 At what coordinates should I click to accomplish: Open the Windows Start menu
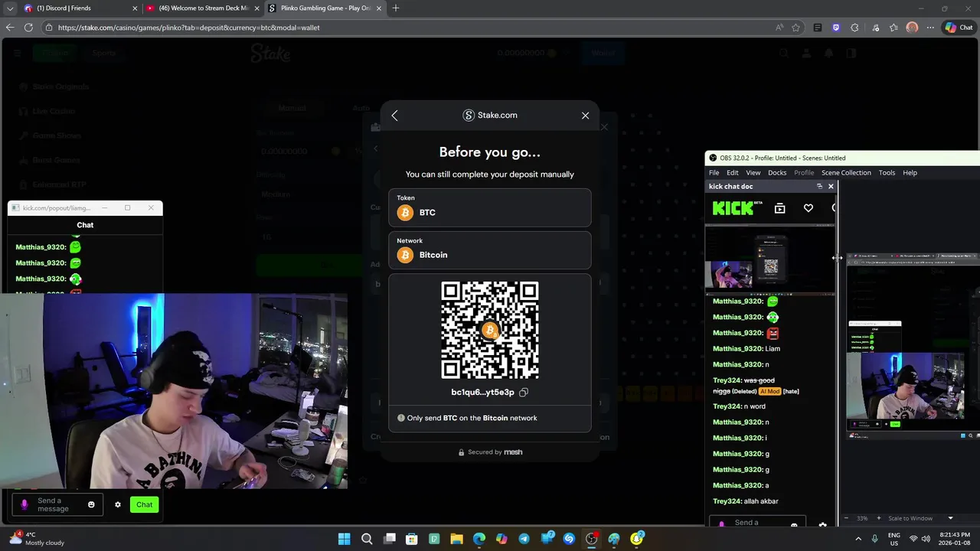[x=345, y=539]
